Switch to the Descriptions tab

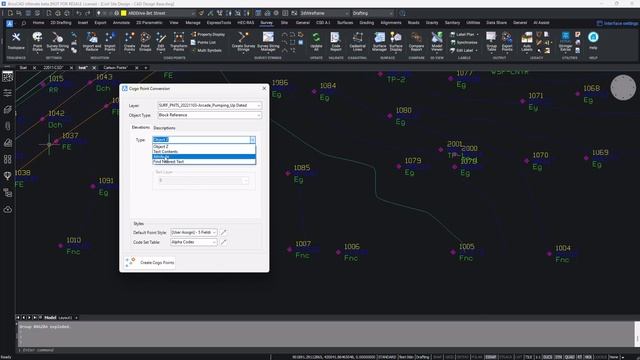point(164,128)
